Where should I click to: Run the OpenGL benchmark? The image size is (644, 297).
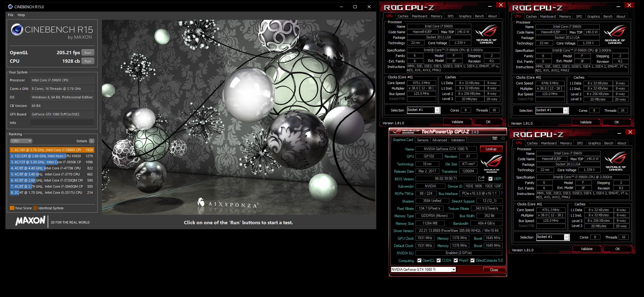click(88, 53)
